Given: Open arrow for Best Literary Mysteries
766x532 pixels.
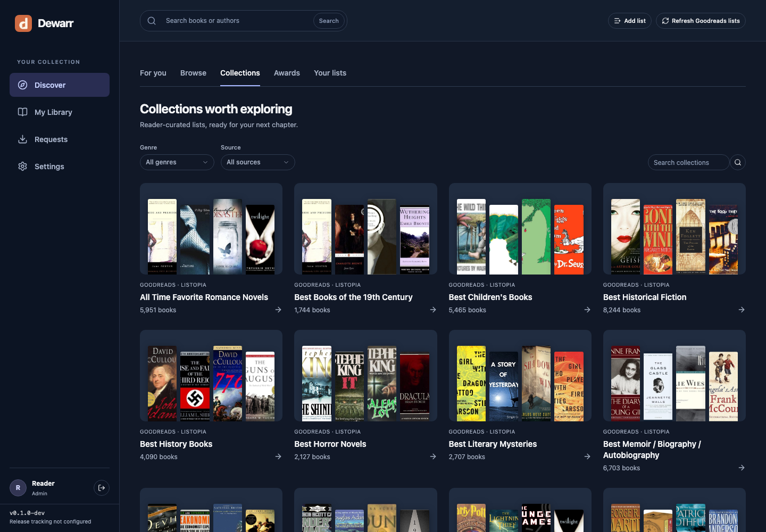Looking at the screenshot, I should [587, 456].
